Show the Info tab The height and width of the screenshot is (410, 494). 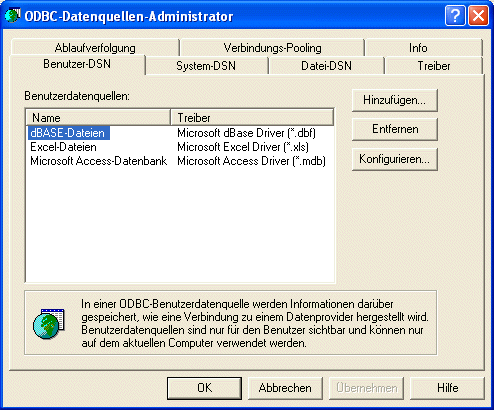tap(418, 48)
